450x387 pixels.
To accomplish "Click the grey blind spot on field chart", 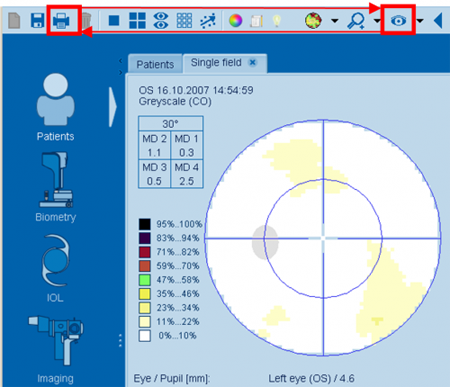I will coord(265,242).
